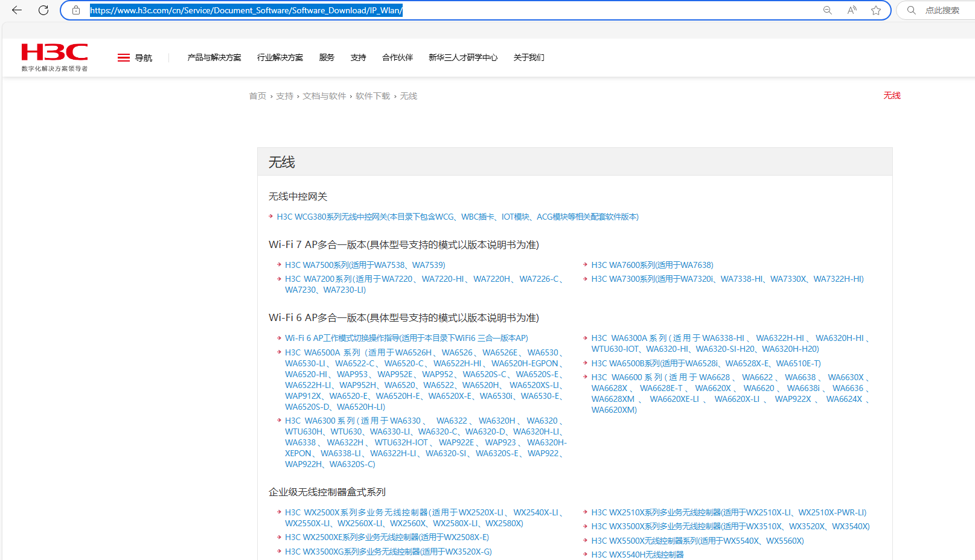Viewport: 975px width, 560px height.
Task: Open H3C WX3500XG系列多业务无线控制器 link
Action: (x=388, y=552)
